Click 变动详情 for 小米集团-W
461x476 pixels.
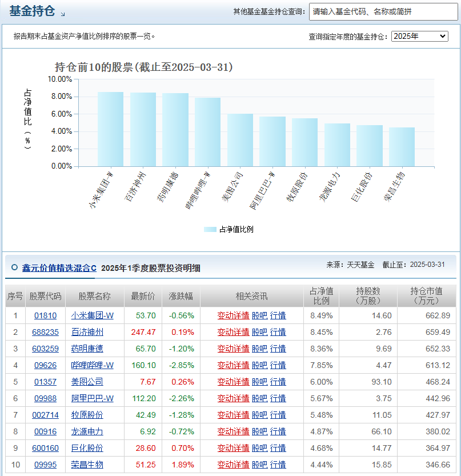(233, 315)
